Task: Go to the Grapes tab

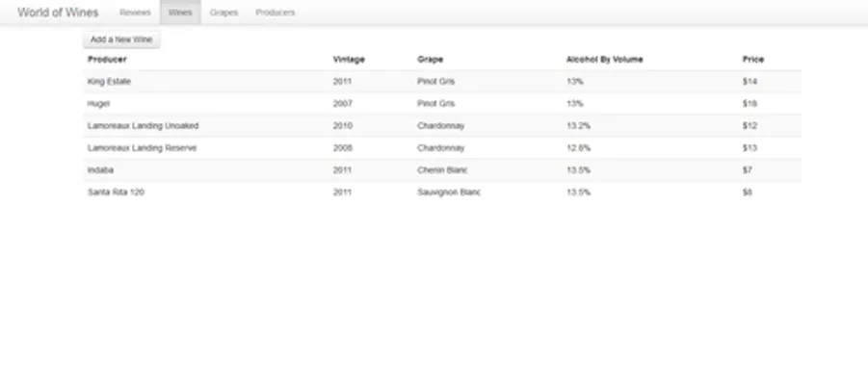Action: tap(224, 13)
